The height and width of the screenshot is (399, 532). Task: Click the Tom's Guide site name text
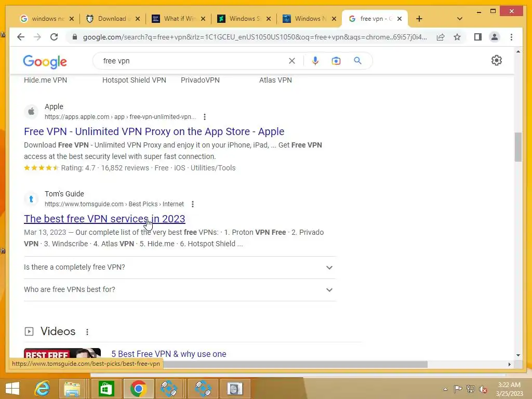pyautogui.click(x=64, y=194)
